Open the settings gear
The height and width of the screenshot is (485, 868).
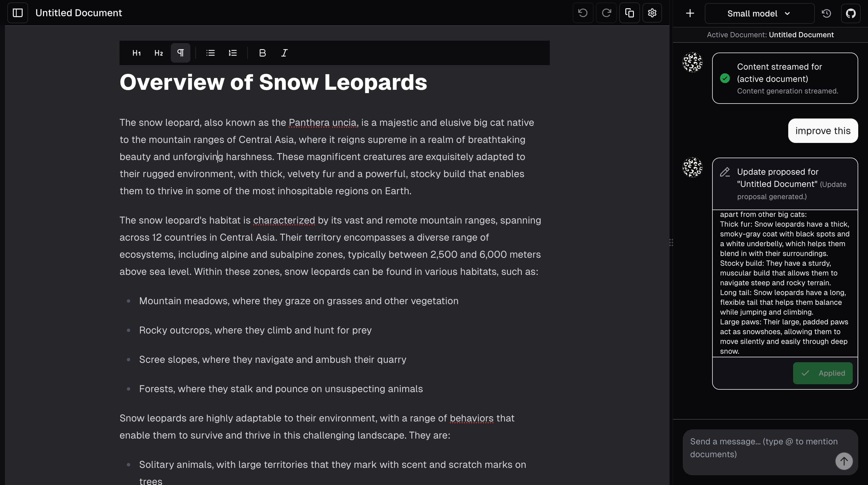[652, 13]
